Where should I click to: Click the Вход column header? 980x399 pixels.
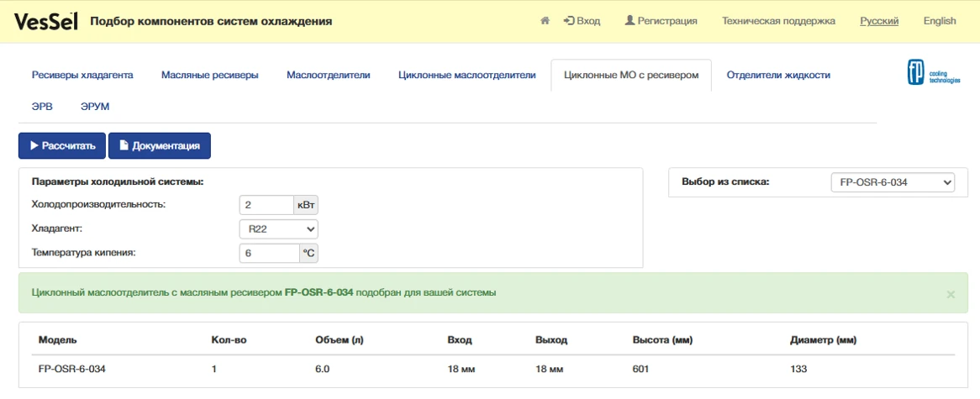(x=460, y=340)
